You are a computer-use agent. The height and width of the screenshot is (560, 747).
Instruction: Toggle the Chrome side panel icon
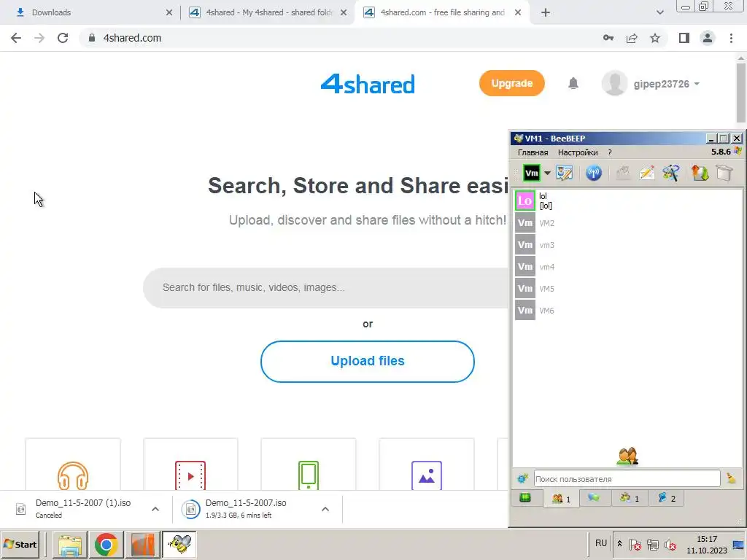[x=684, y=38]
